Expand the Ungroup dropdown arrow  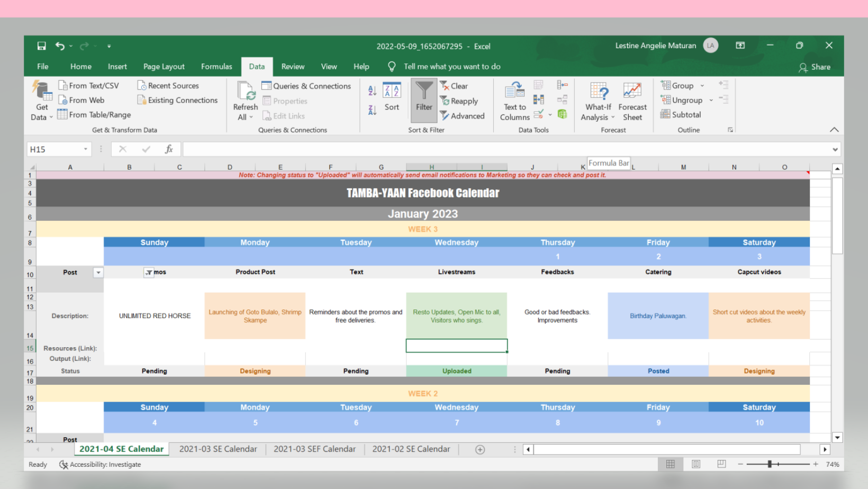click(x=711, y=100)
